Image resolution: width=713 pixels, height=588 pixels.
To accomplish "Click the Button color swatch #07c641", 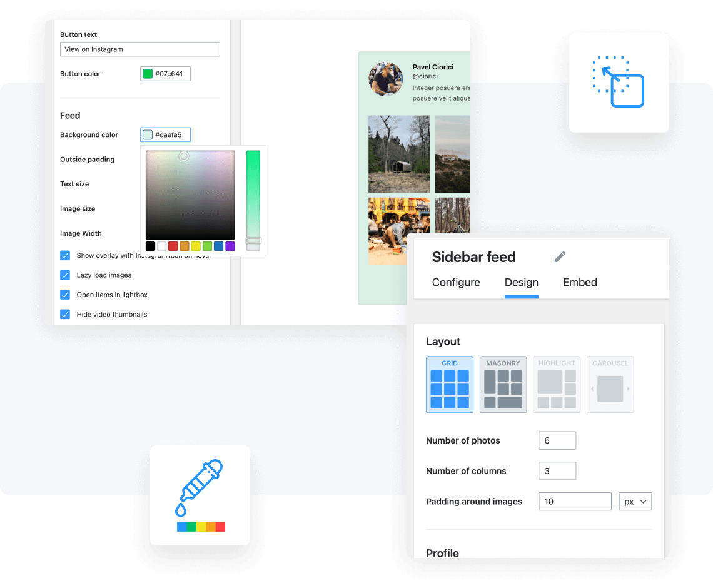I will tap(148, 74).
